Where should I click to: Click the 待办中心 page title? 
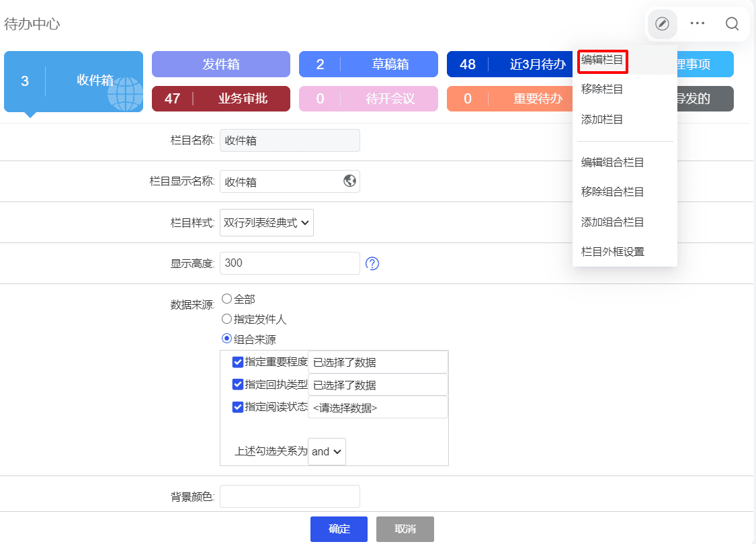click(32, 24)
